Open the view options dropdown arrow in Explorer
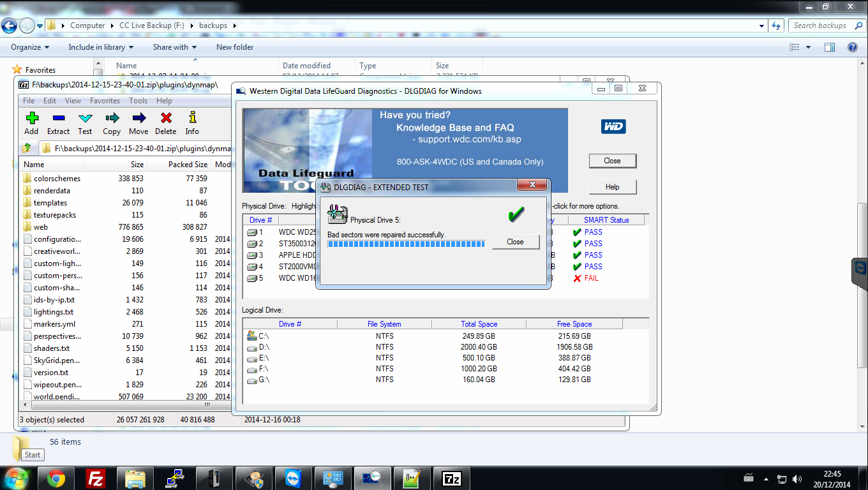 pyautogui.click(x=808, y=47)
